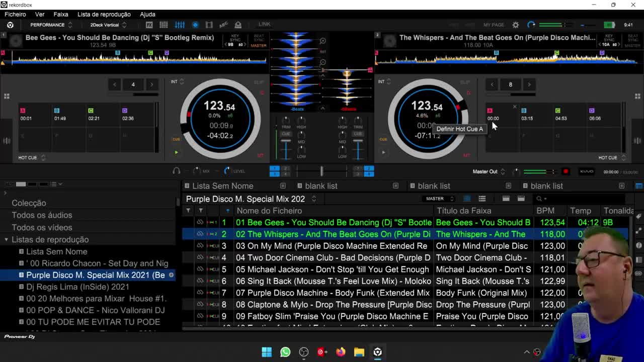Show the sampler grid panel
Viewport: 644px width, 362px height.
click(x=164, y=25)
